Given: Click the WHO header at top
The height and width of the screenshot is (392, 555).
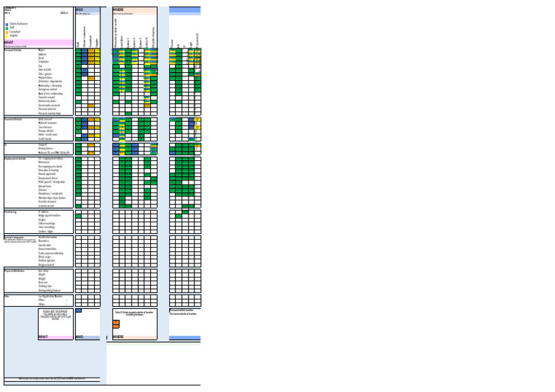Looking at the screenshot, I should (x=79, y=9).
